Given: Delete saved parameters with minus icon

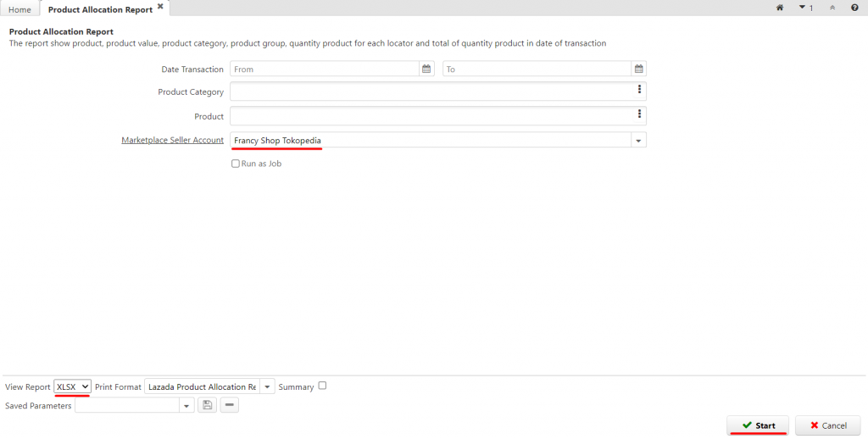Looking at the screenshot, I should click(x=229, y=405).
